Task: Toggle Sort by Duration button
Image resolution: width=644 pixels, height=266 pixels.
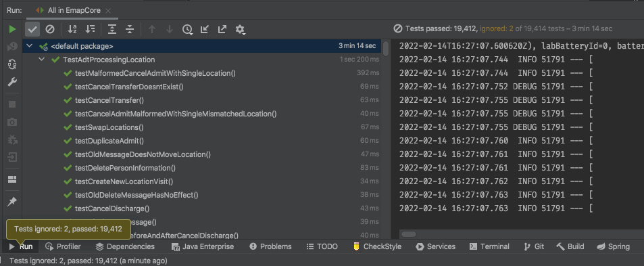Action: tap(90, 29)
